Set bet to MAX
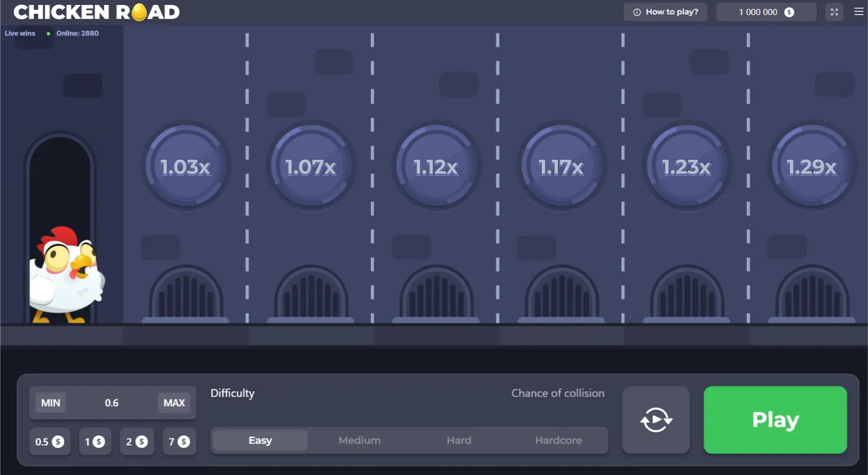 [x=174, y=403]
